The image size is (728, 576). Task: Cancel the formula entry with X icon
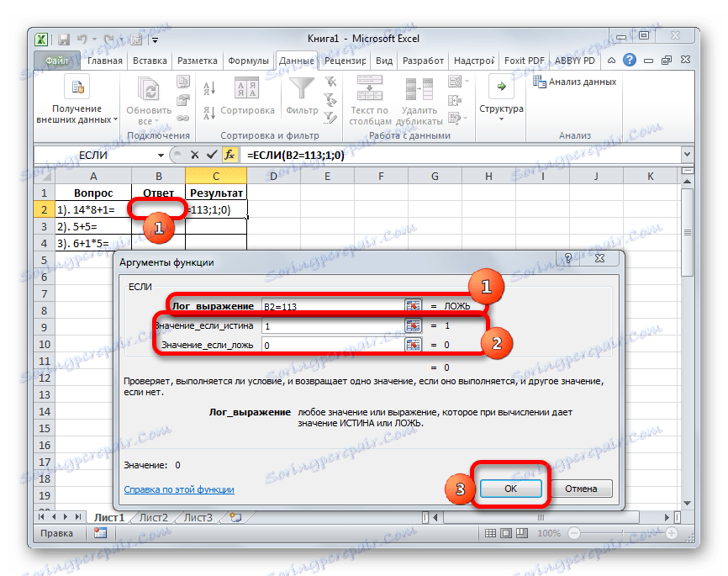point(194,155)
